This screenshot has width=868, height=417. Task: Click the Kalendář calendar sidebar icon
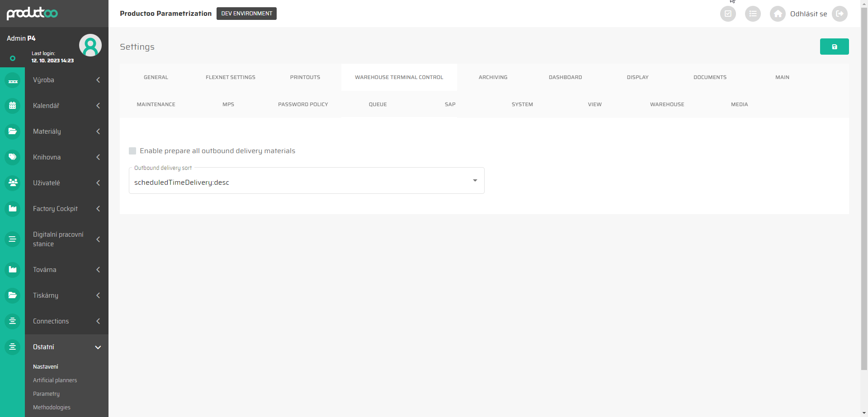pyautogui.click(x=13, y=106)
